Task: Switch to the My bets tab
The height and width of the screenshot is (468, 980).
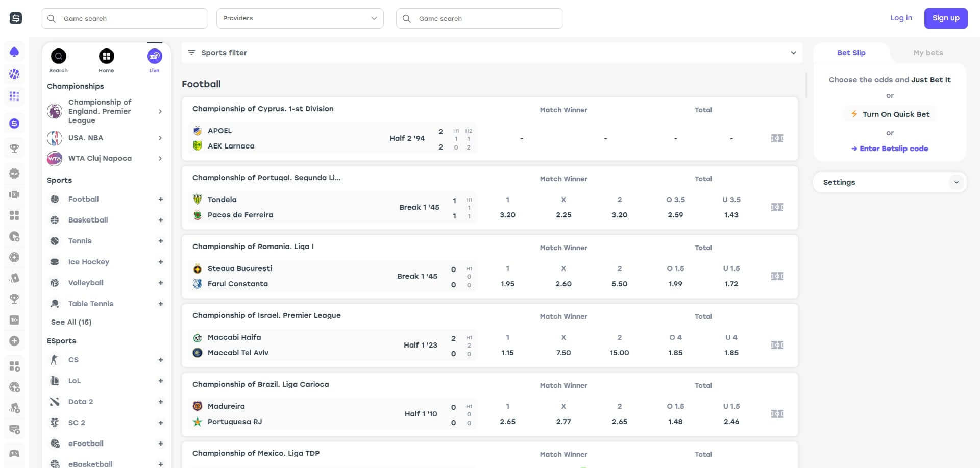Action: point(927,52)
